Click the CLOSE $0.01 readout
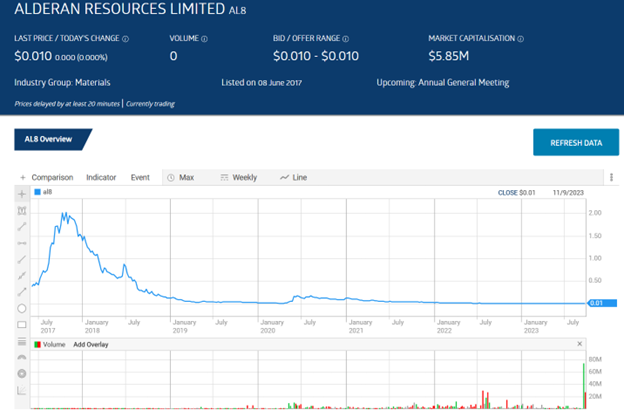This screenshot has width=624, height=417. (x=517, y=193)
